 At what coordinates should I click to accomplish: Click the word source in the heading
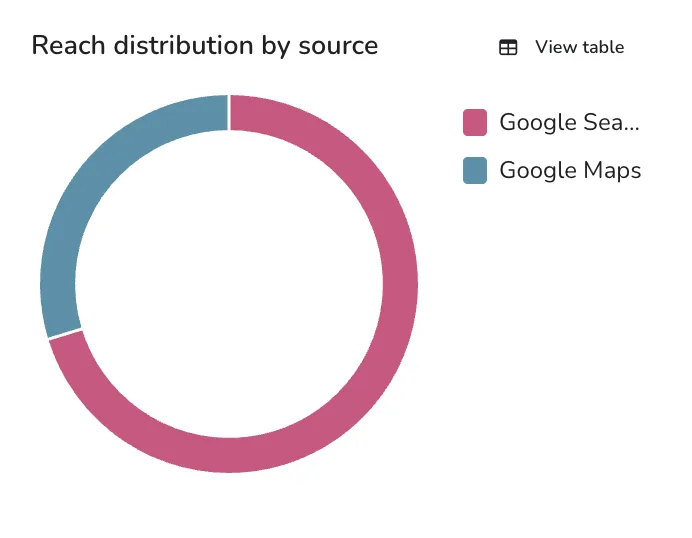[x=338, y=47]
